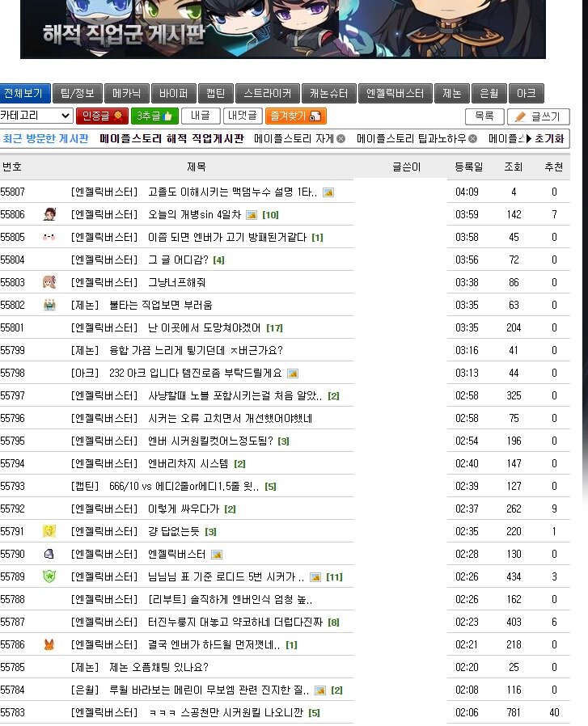
Task: Click [캡틴] category tag on post 55793
Action: click(x=85, y=486)
